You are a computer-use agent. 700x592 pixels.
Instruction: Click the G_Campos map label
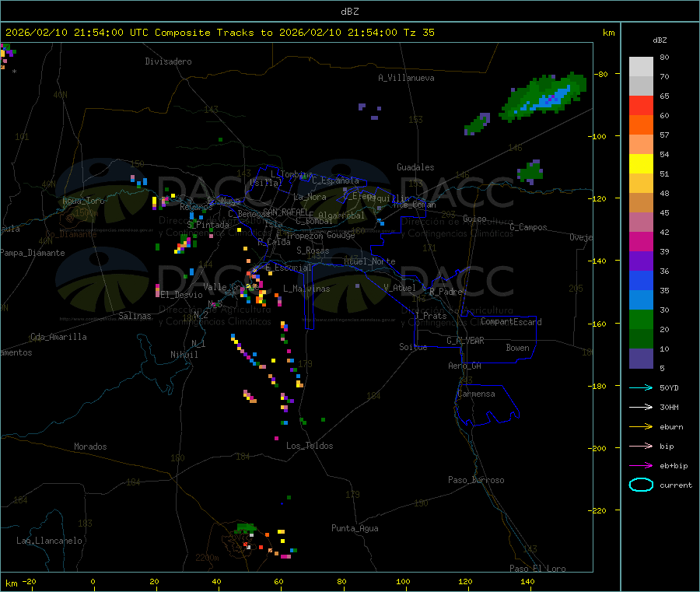528,227
